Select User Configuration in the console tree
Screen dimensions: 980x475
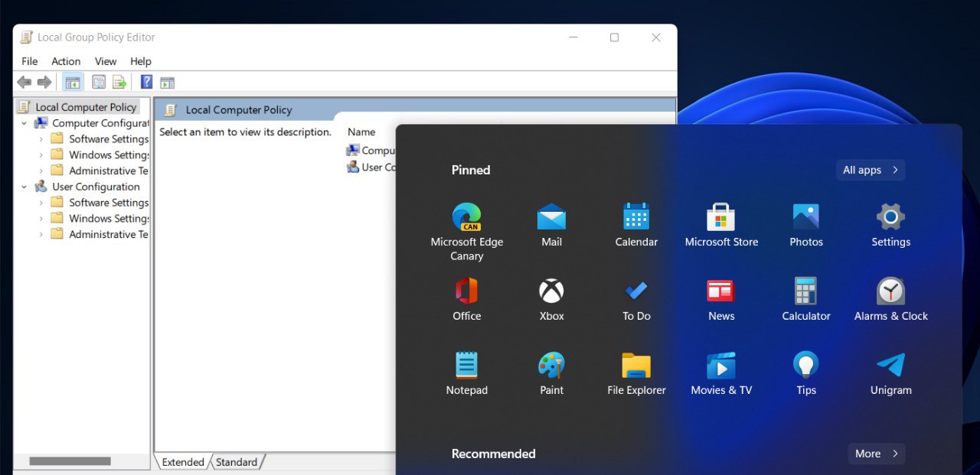tap(96, 187)
